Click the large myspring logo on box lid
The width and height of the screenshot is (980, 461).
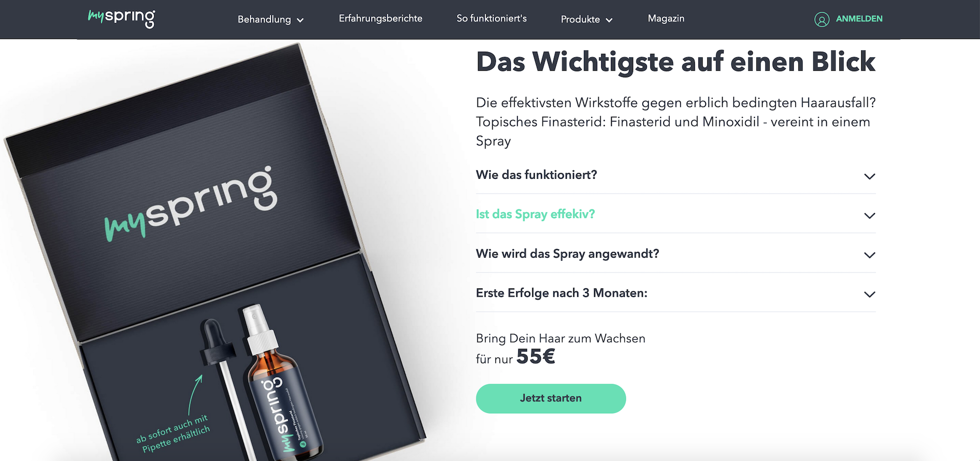tap(191, 203)
